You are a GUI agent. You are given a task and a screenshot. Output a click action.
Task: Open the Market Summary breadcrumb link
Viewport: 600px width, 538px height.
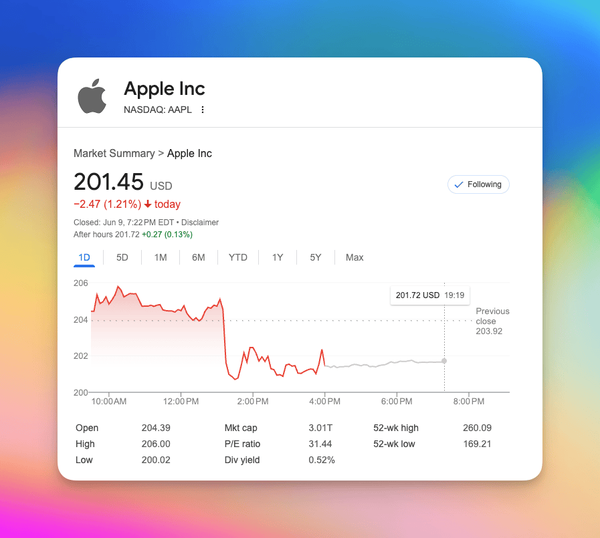(114, 153)
